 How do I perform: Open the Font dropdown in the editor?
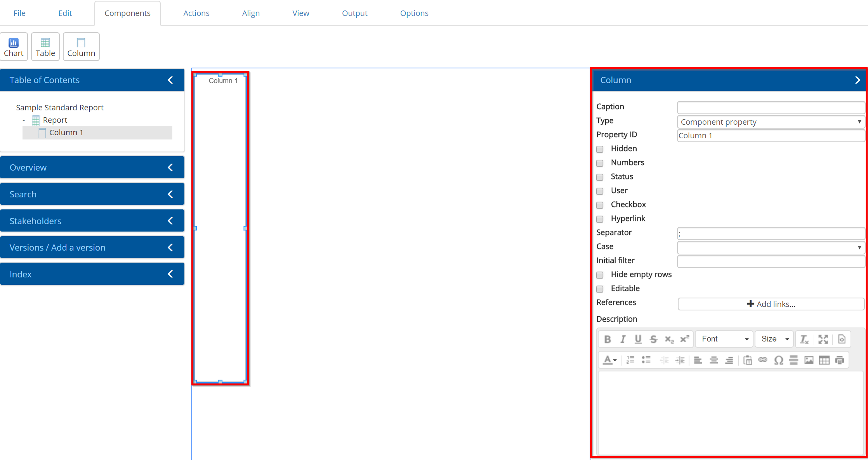[724, 339]
